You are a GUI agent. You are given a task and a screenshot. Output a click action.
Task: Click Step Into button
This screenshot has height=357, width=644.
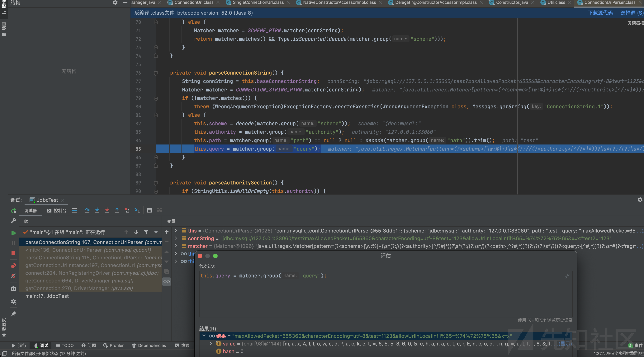click(97, 210)
